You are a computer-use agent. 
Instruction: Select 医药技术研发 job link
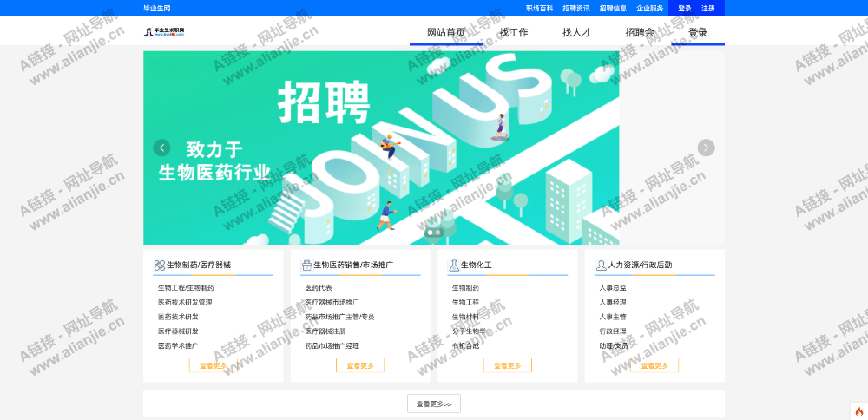178,317
